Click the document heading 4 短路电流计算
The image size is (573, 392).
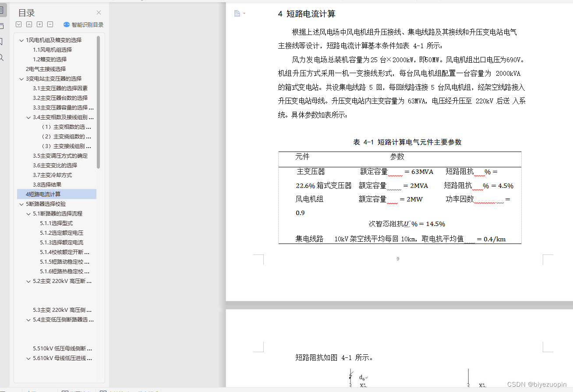point(307,14)
